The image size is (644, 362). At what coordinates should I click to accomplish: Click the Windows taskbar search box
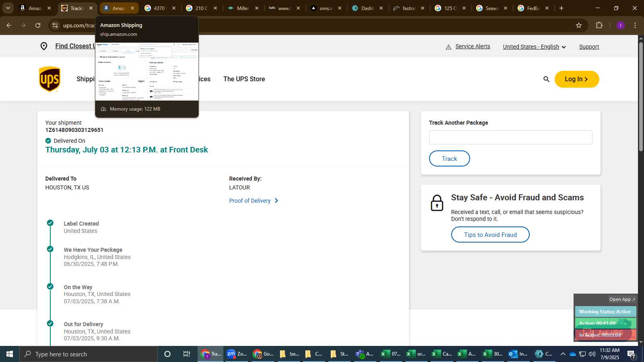pos(89,354)
